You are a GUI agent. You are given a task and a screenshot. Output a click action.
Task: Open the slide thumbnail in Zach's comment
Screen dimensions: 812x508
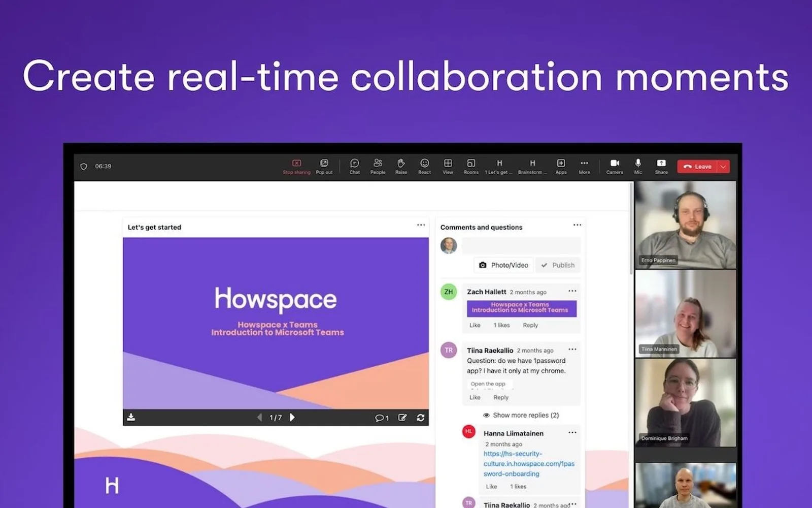tap(522, 308)
